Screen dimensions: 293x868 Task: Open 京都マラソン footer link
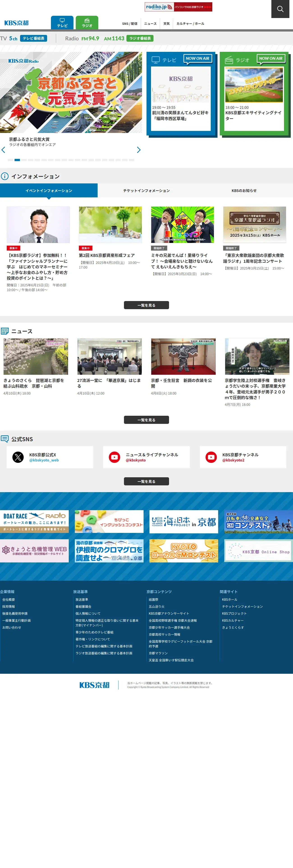tap(158, 653)
